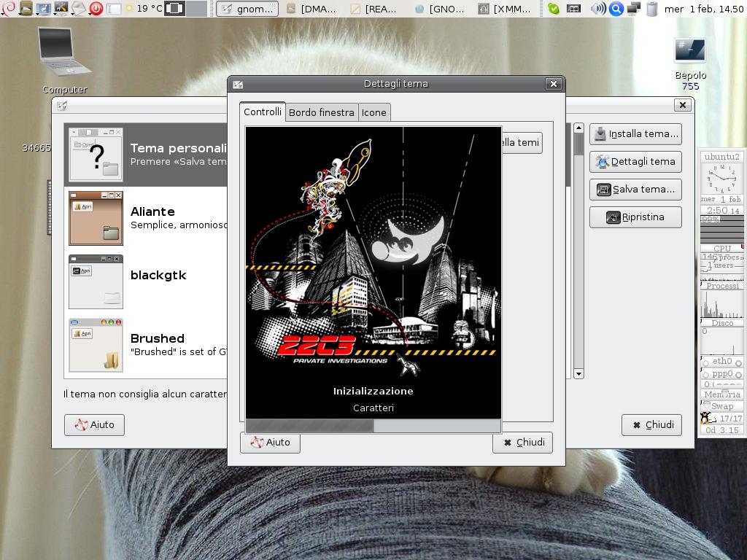Open the tools/wrench launcher in top panel
Screen dimensions: 747x560
(x=61, y=8)
